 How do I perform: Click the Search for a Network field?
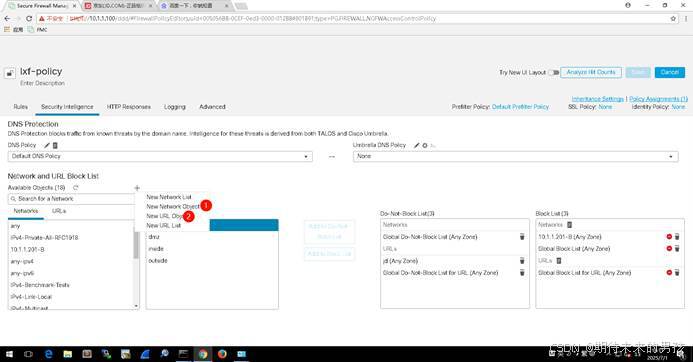pyautogui.click(x=72, y=199)
